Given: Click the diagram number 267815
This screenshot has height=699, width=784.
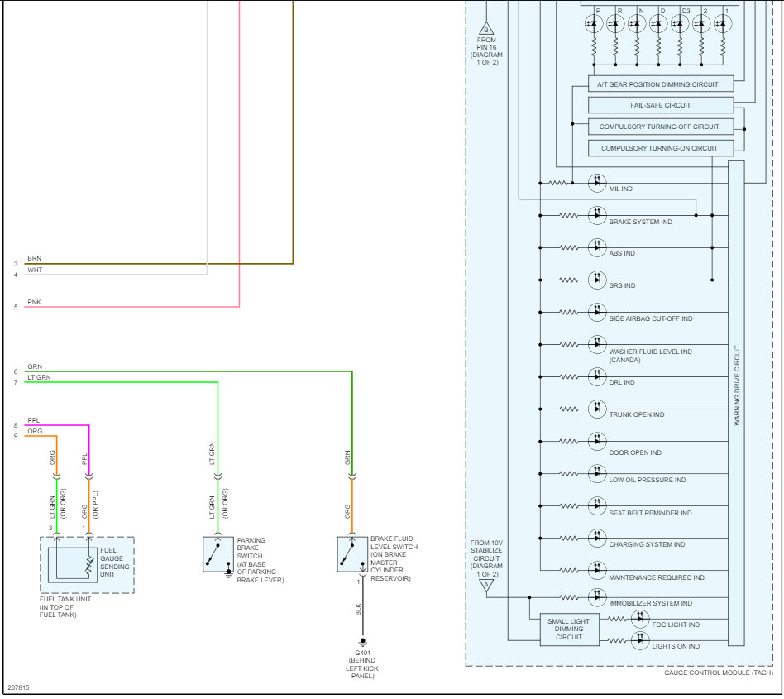Looking at the screenshot, I should click(18, 687).
